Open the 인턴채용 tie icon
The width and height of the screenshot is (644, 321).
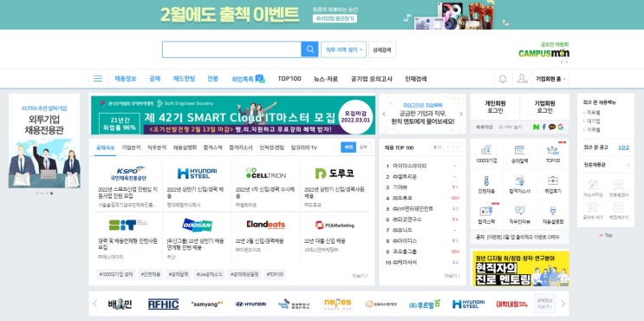pos(486,180)
